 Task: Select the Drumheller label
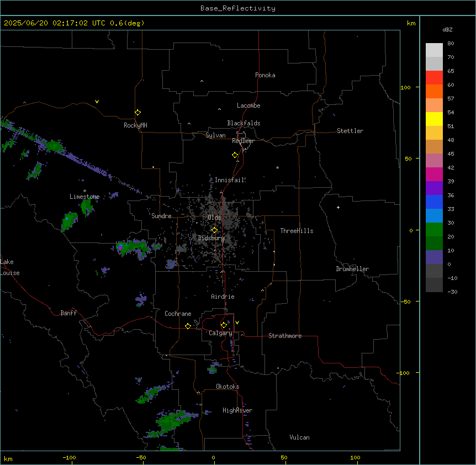[x=352, y=269]
